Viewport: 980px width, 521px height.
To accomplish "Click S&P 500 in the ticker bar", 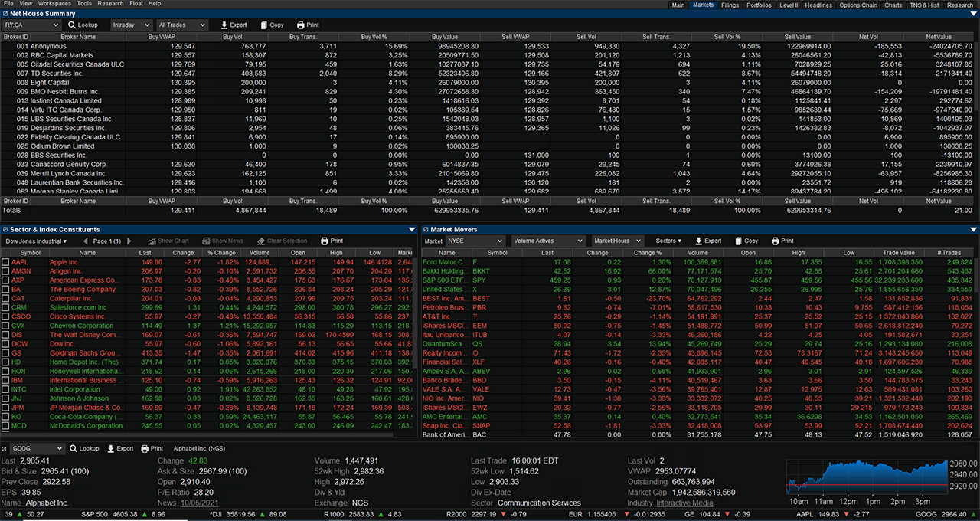I will point(95,515).
